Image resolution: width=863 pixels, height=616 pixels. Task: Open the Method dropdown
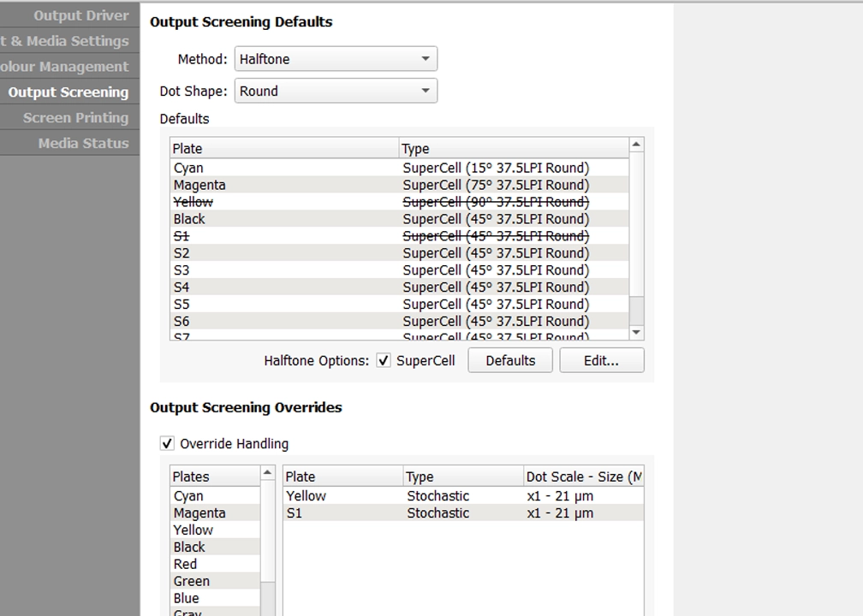[x=335, y=58]
